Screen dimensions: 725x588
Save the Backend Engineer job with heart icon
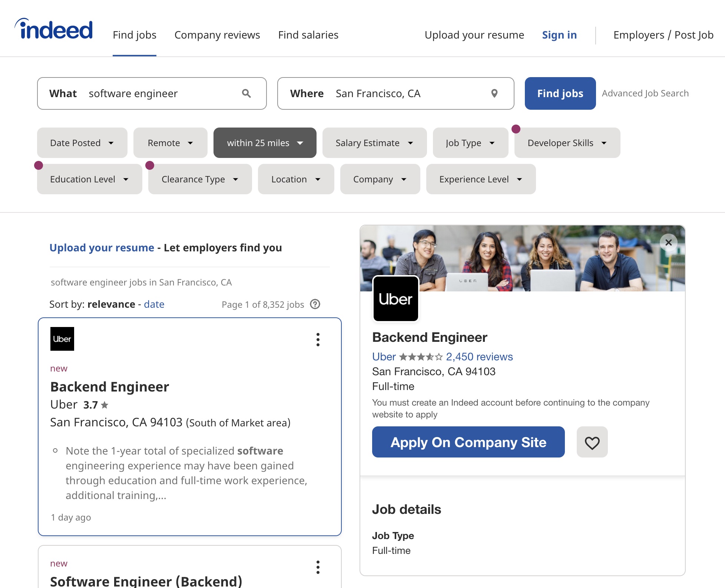[x=592, y=442]
